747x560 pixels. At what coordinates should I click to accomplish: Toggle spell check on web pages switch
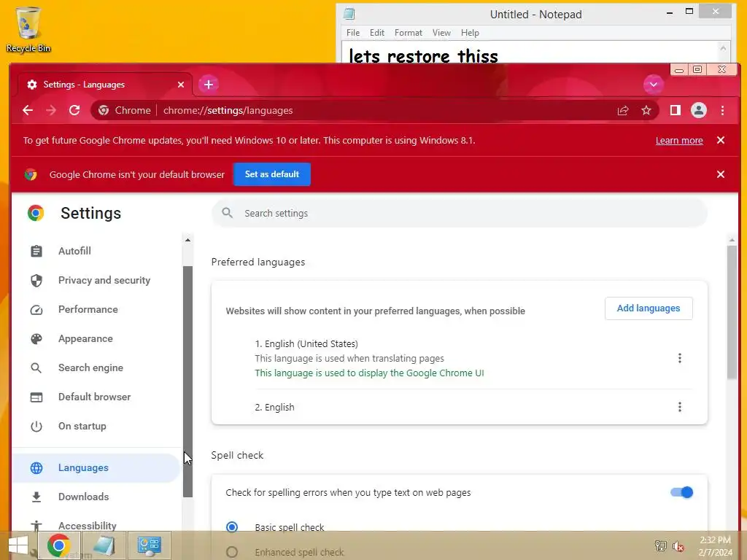pyautogui.click(x=681, y=492)
